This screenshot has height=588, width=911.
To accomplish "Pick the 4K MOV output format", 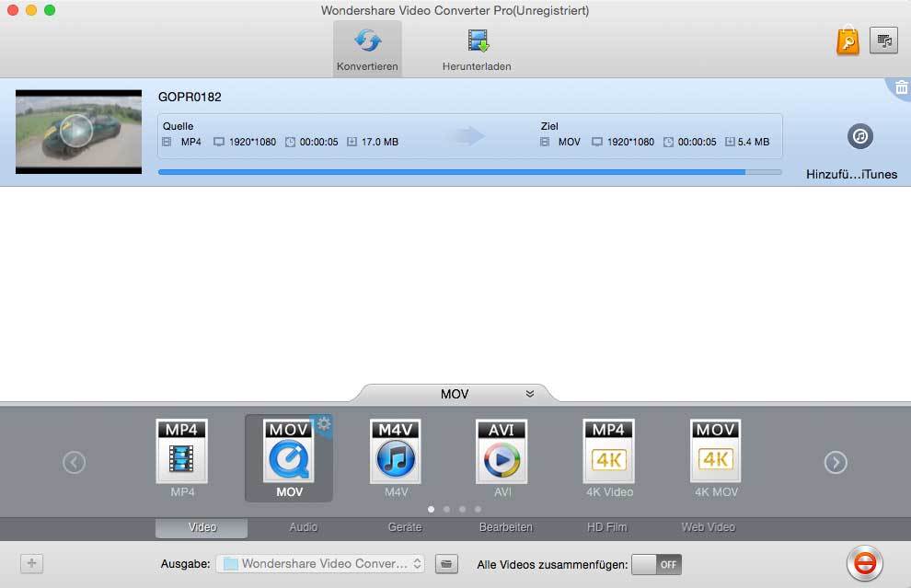I will (715, 453).
